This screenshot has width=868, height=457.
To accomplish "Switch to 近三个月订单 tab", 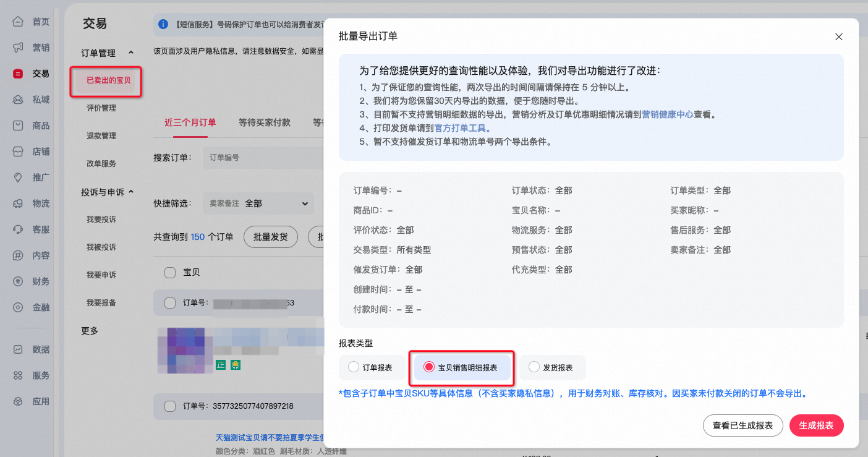I will pyautogui.click(x=190, y=122).
